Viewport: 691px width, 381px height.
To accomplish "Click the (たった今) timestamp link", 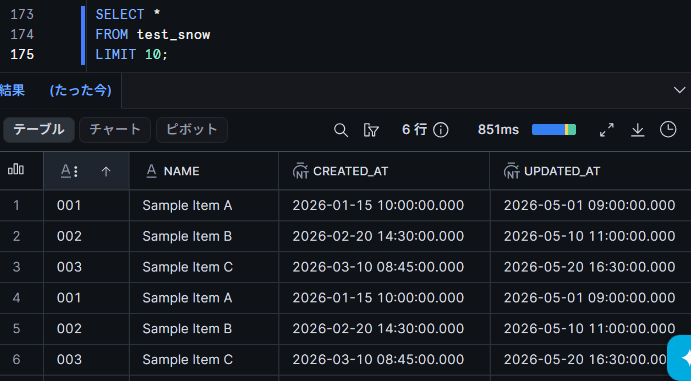I will coord(81,90).
